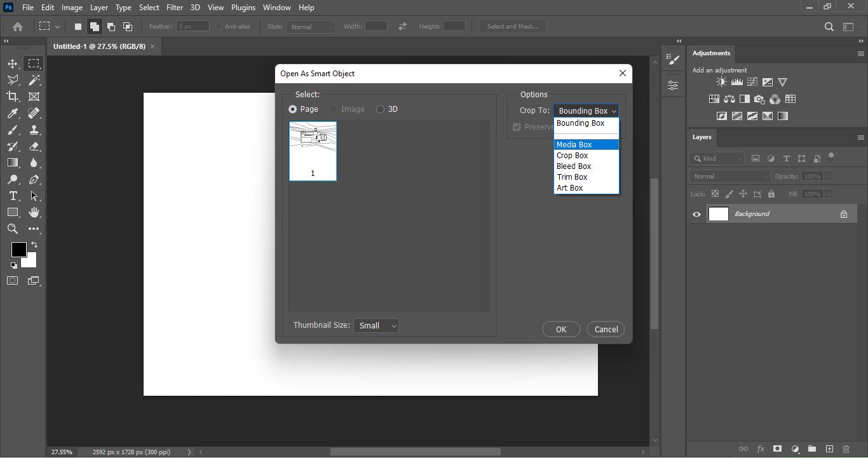This screenshot has width=868, height=458.
Task: Swap foreground and background colors
Action: (x=34, y=245)
